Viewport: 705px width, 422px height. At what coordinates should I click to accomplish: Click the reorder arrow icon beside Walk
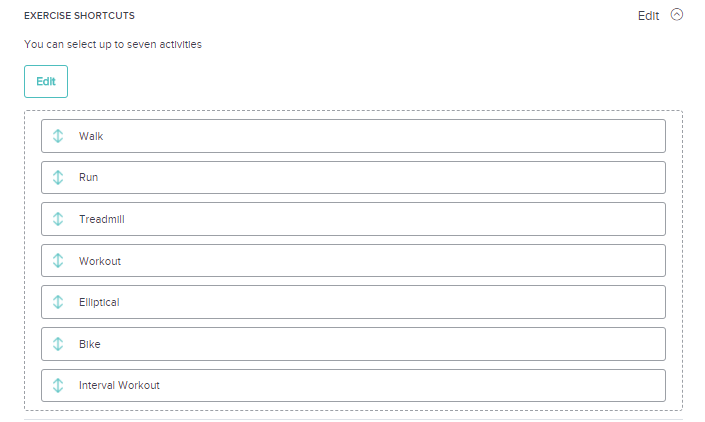[x=58, y=136]
